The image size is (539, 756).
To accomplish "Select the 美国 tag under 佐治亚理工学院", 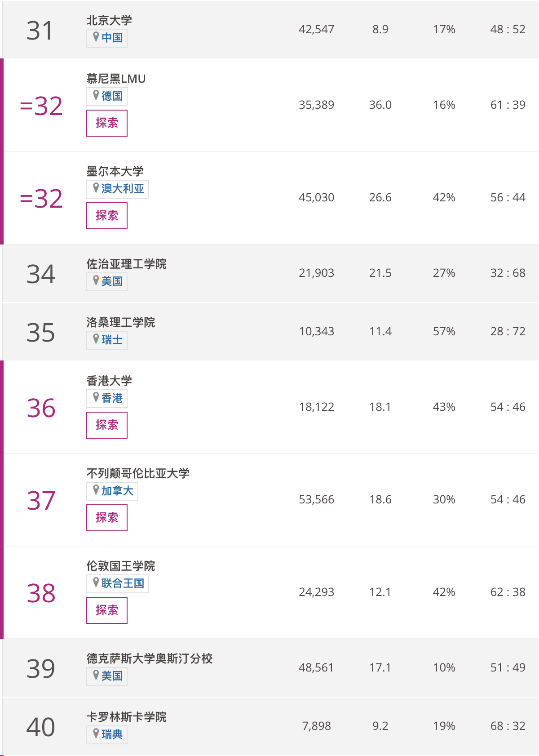I will pos(107,281).
